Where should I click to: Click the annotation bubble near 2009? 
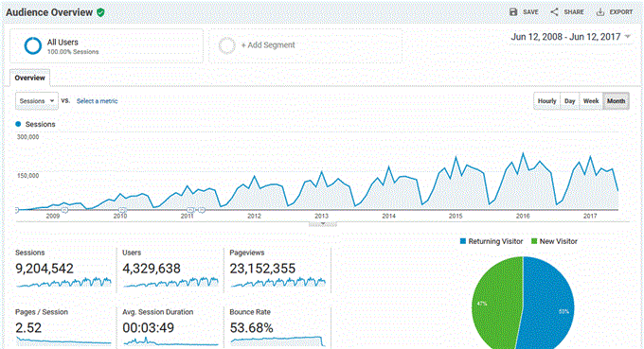coord(64,210)
